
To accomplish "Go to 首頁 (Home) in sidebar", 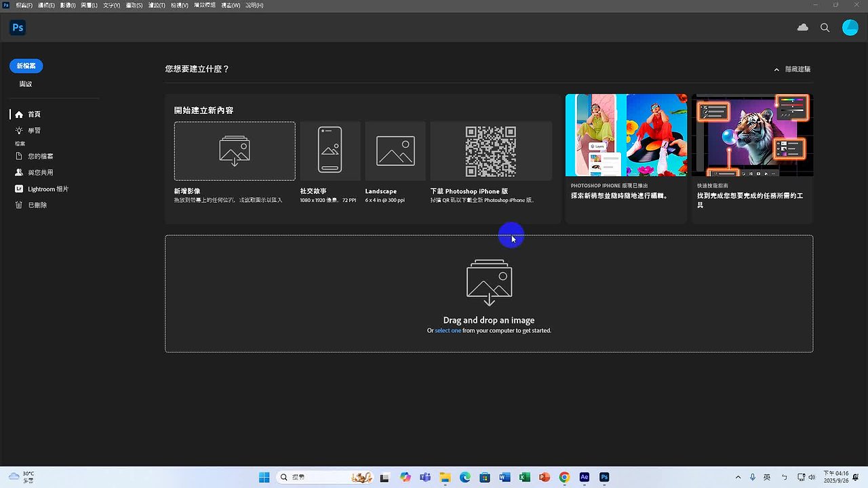I will [x=34, y=115].
